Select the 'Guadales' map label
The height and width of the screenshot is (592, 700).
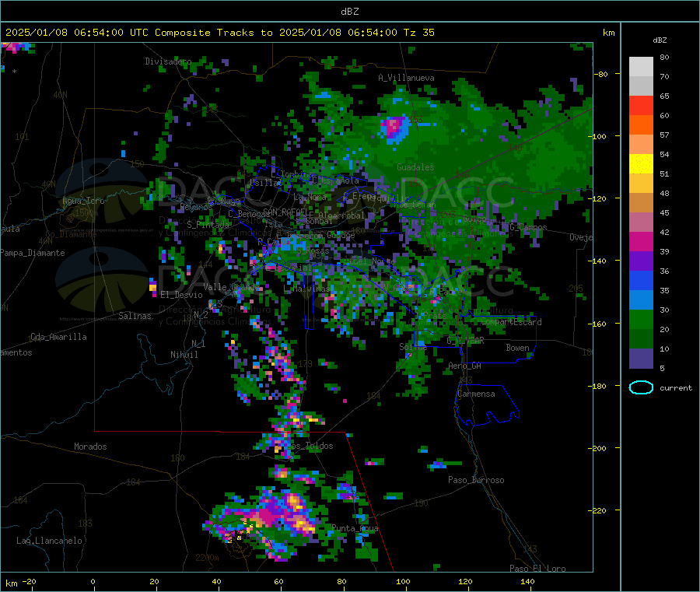click(415, 167)
